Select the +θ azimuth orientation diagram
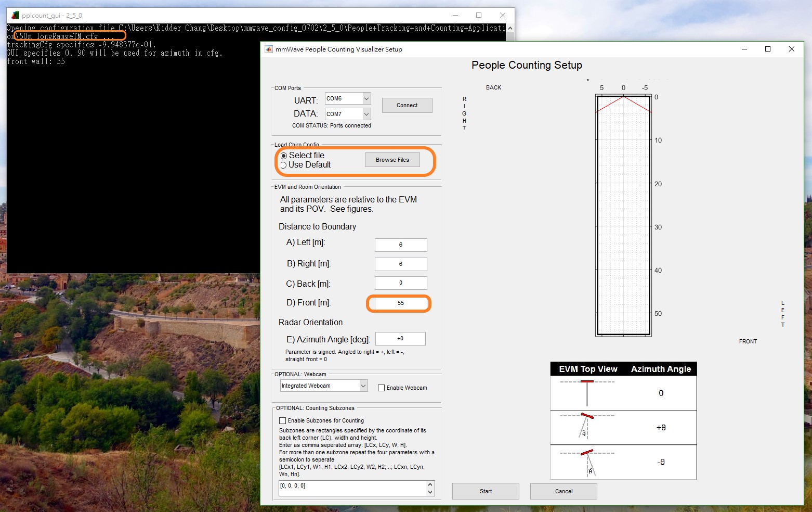 (587, 427)
